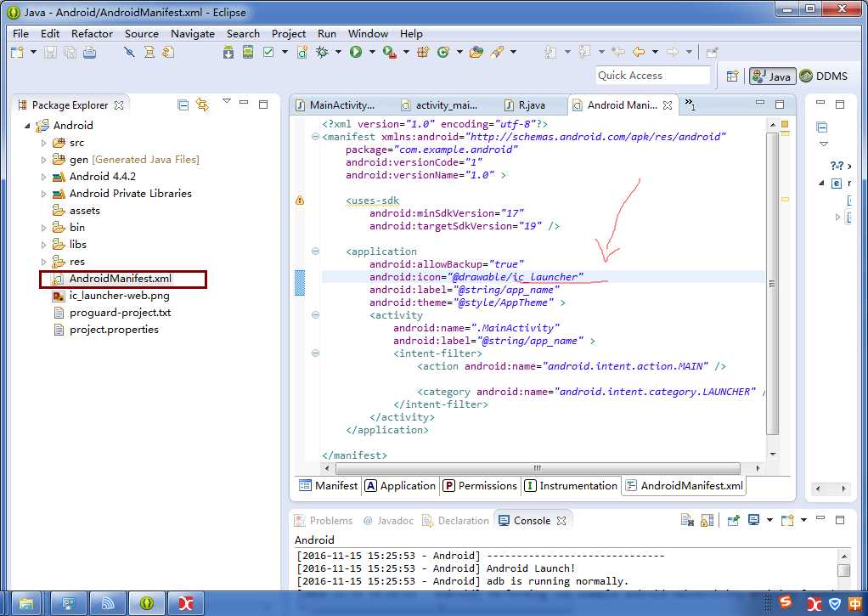Click the Save toolbar icon
This screenshot has height=616, width=868.
pos(50,53)
